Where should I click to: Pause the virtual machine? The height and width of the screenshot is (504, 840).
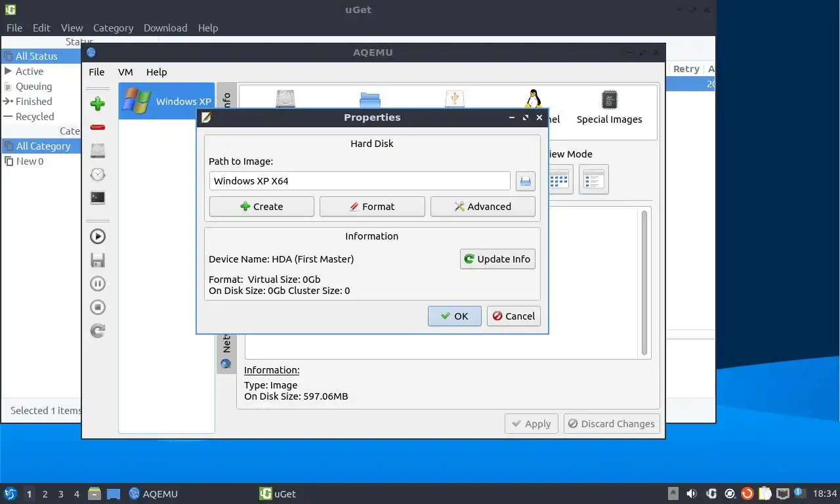point(98,283)
